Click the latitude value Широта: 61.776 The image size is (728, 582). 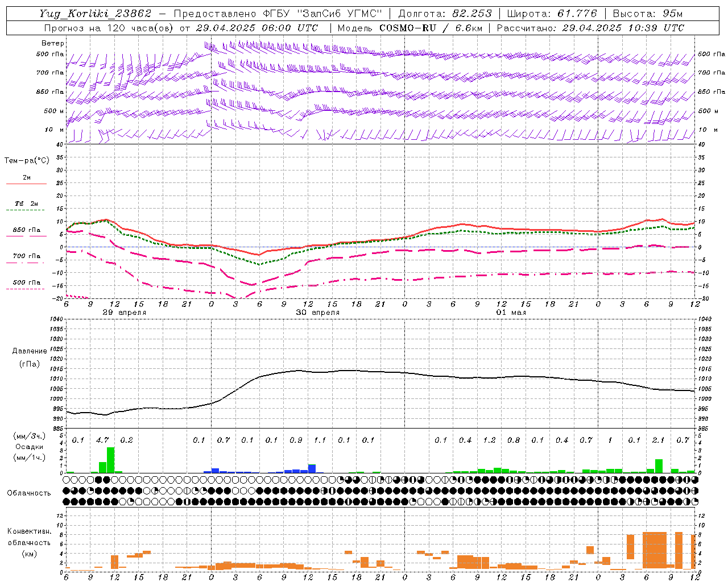pyautogui.click(x=552, y=14)
